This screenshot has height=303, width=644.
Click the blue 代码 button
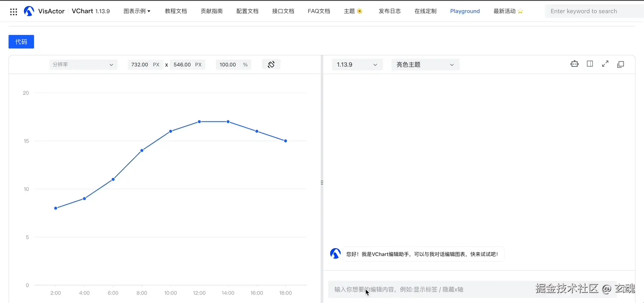(21, 42)
